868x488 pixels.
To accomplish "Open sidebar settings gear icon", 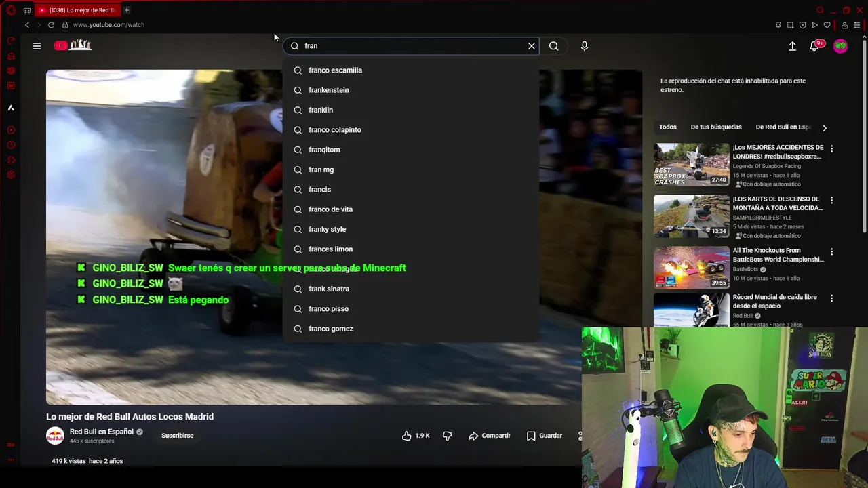I will click(11, 175).
